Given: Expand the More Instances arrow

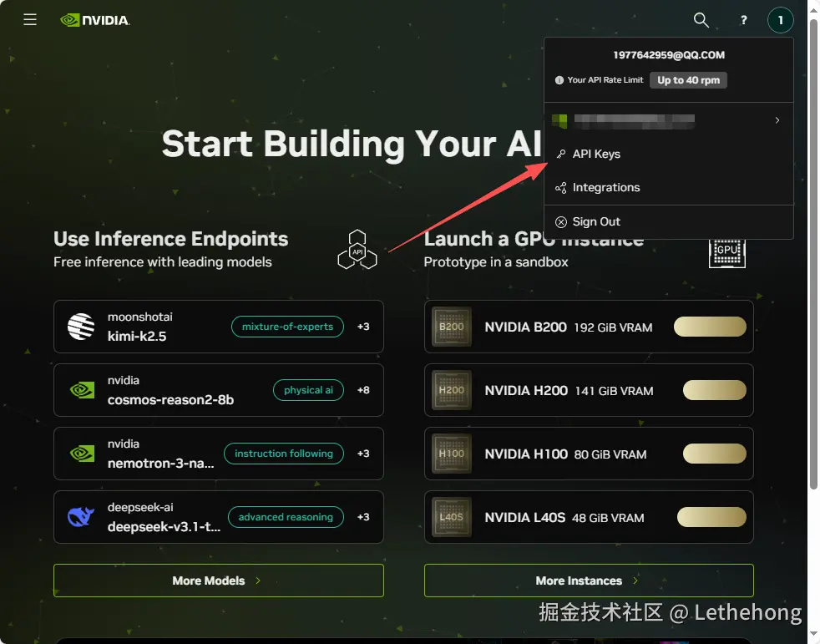Looking at the screenshot, I should point(635,581).
